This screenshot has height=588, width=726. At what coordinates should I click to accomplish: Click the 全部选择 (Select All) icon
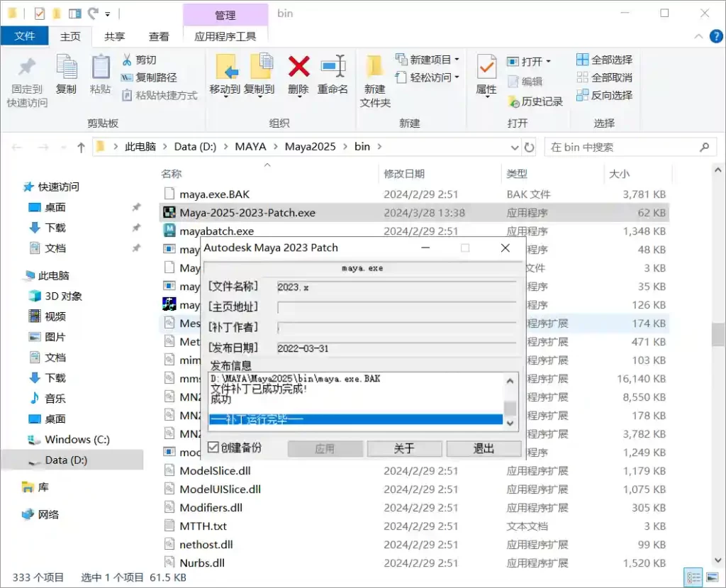coord(583,60)
